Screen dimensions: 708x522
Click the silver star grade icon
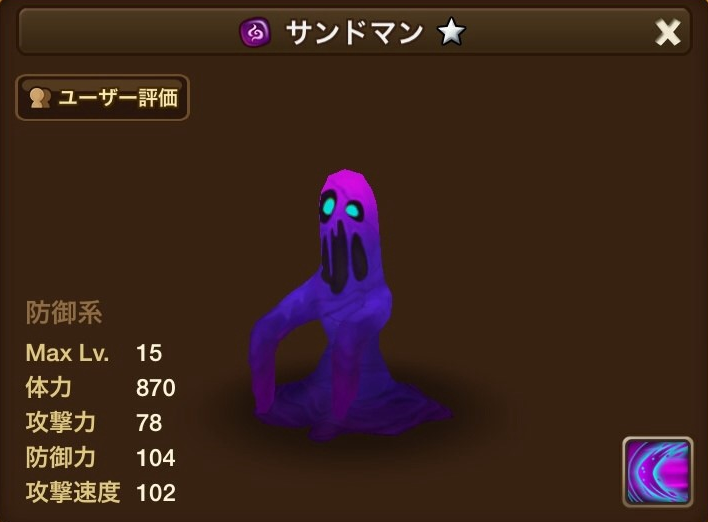pyautogui.click(x=451, y=32)
